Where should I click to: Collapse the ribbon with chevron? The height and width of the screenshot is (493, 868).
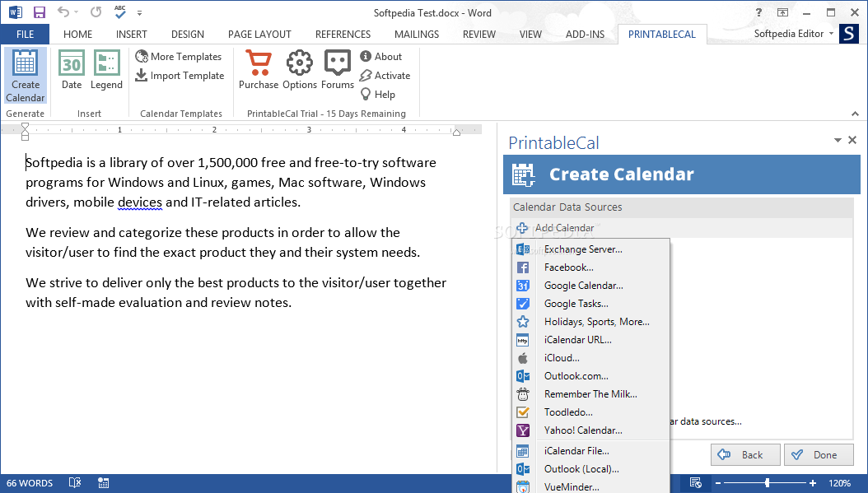click(856, 114)
